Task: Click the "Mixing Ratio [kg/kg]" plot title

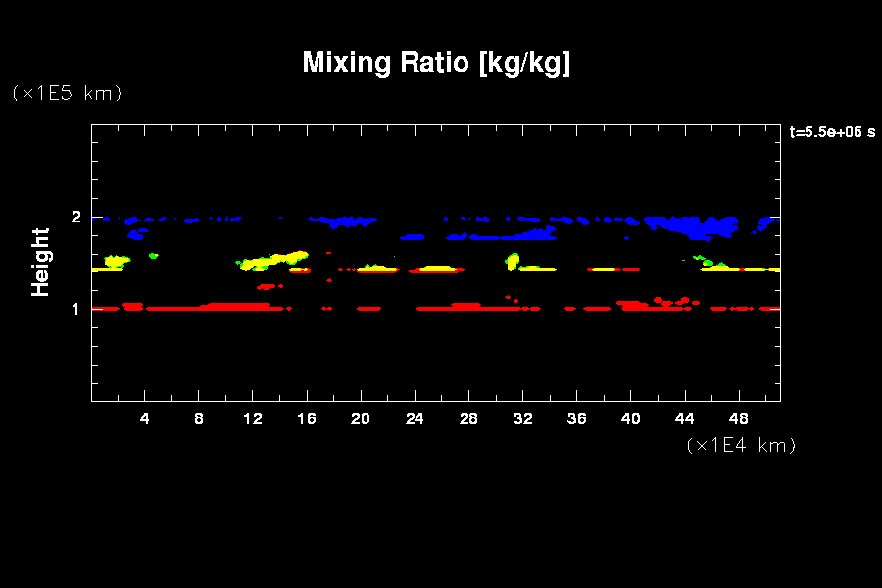Action: click(436, 63)
